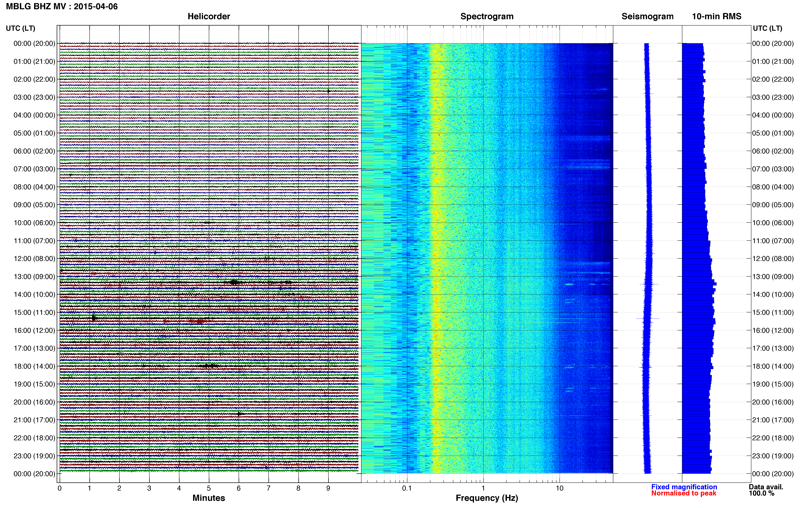Click left time label '21:00 (17:00)'

34,420
